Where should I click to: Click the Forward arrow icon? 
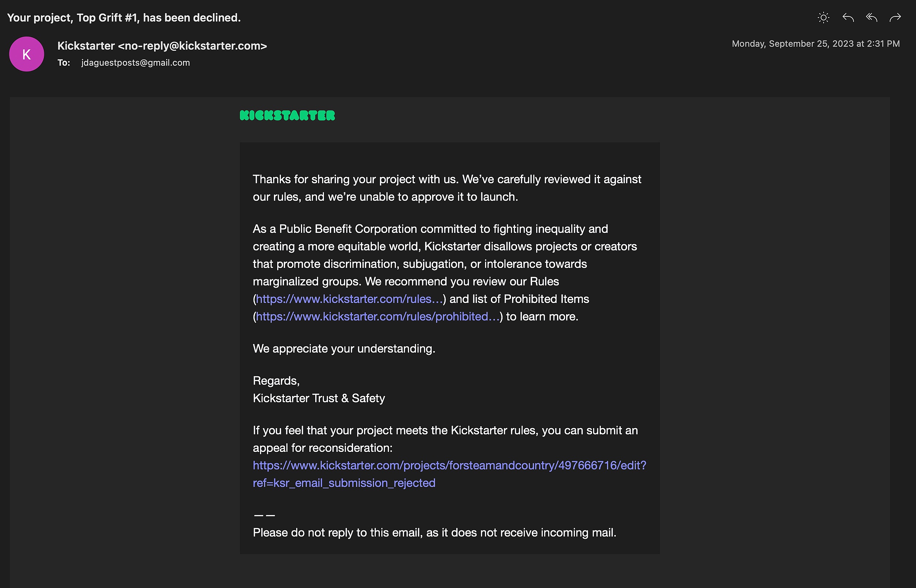pos(895,18)
